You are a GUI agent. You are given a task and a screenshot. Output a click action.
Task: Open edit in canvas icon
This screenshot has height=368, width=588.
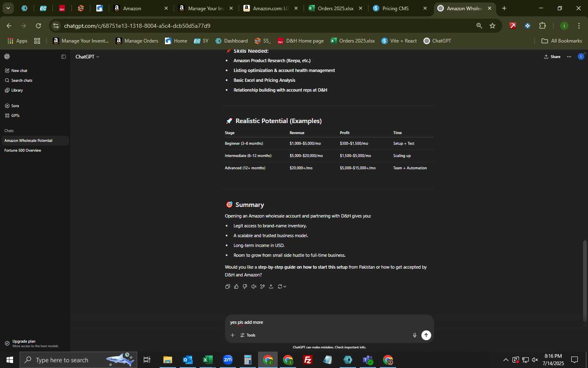click(x=262, y=287)
